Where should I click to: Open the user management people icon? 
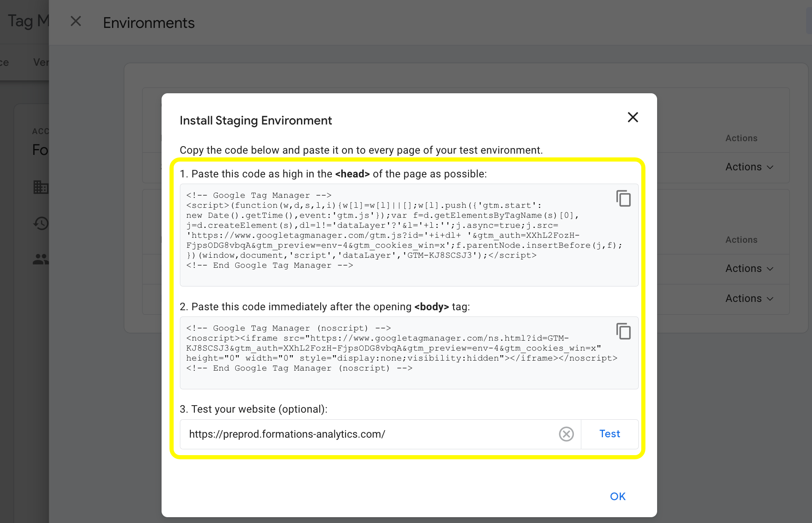(41, 259)
